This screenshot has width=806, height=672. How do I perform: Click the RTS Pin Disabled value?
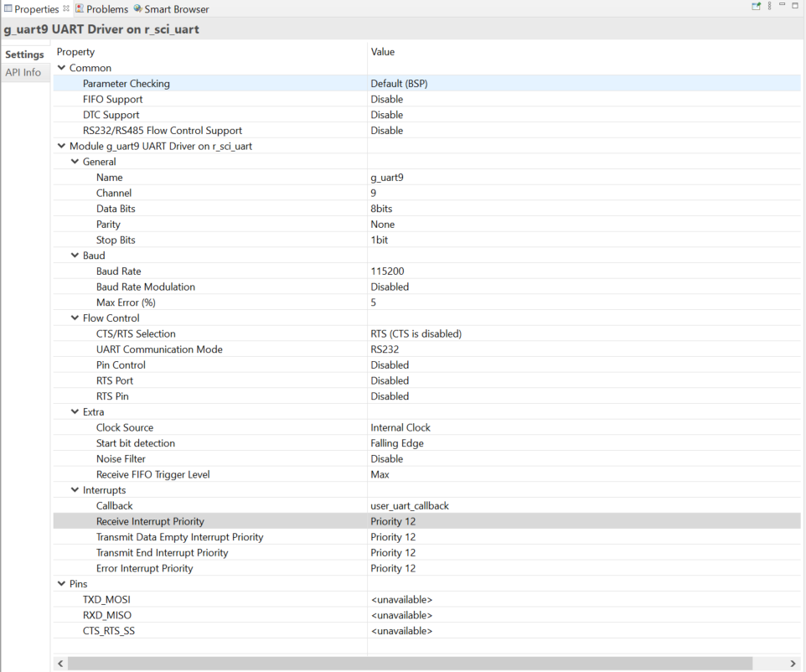point(390,396)
